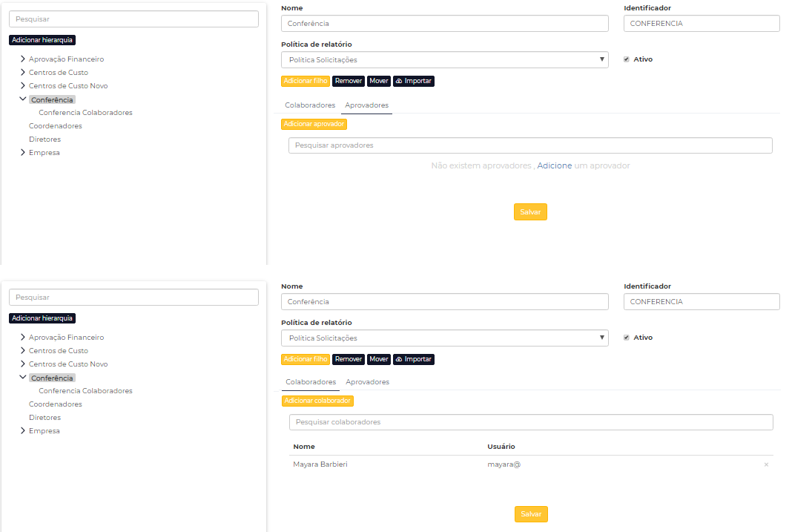812x532 pixels.
Task: Click Adicionar hierarquia in the lower panel
Action: [42, 318]
